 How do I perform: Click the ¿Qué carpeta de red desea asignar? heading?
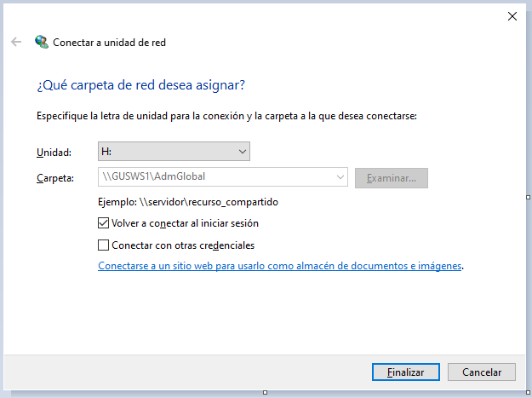(x=140, y=85)
